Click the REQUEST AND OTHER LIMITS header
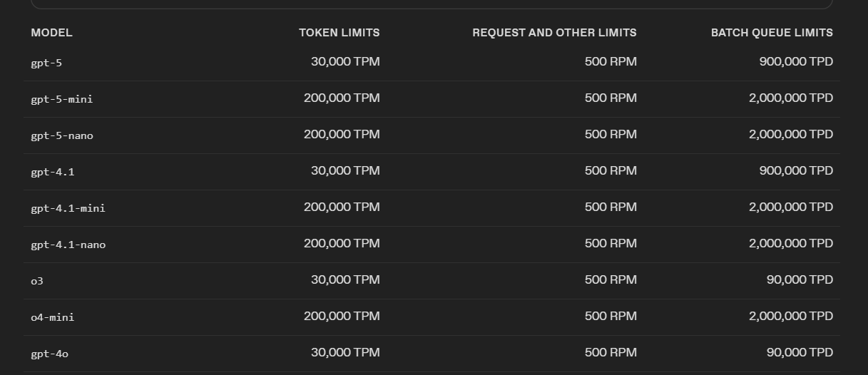868x375 pixels. pyautogui.click(x=554, y=33)
